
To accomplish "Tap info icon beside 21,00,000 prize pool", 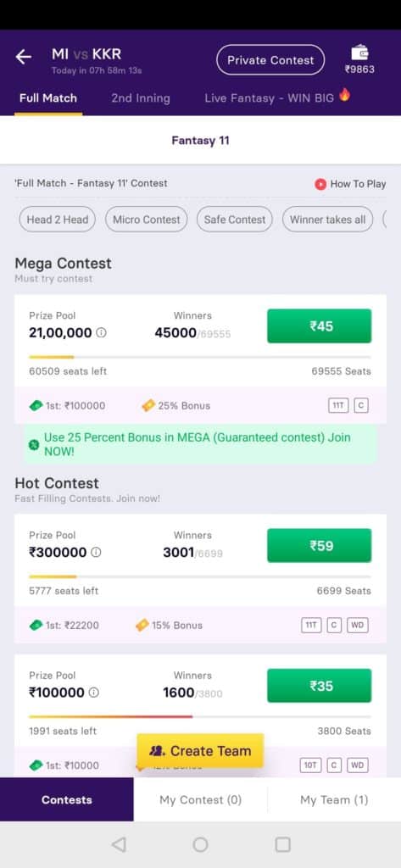I will (102, 332).
